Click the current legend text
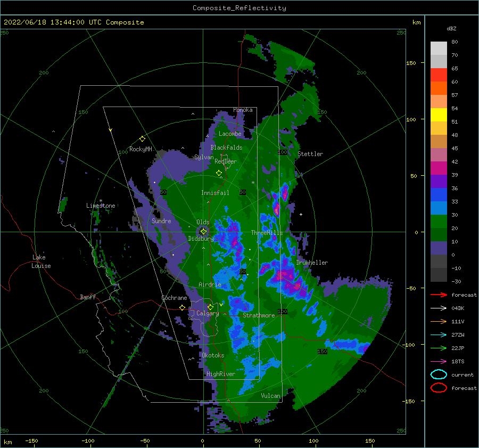The image size is (479, 448). [x=463, y=375]
